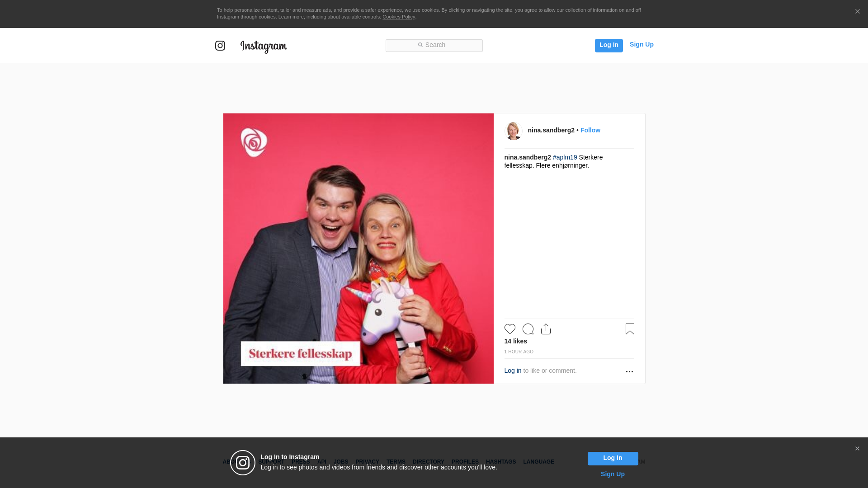Open the TERMS footer link

[396, 462]
